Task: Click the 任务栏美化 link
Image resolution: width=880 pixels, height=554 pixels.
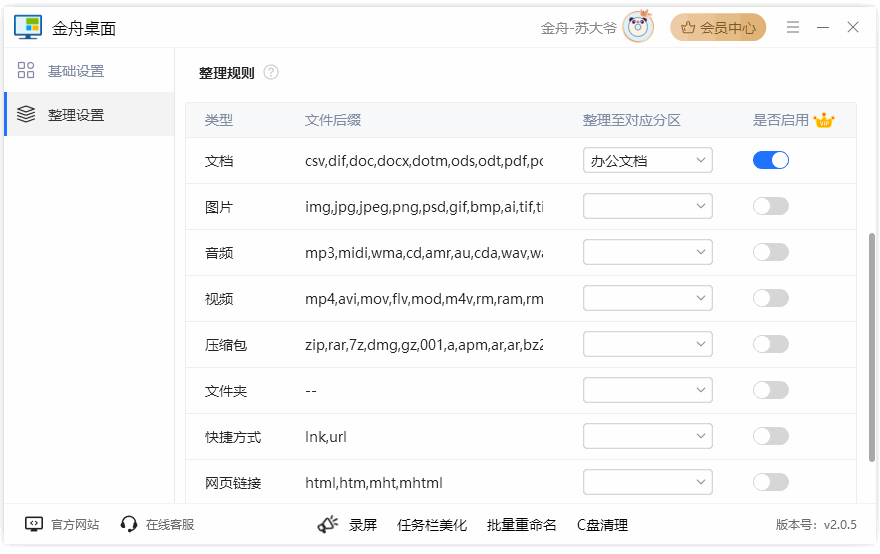Action: coord(432,524)
